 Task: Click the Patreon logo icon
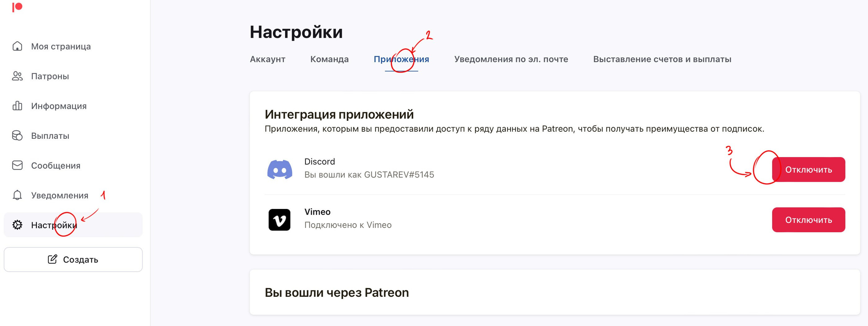pyautogui.click(x=17, y=7)
